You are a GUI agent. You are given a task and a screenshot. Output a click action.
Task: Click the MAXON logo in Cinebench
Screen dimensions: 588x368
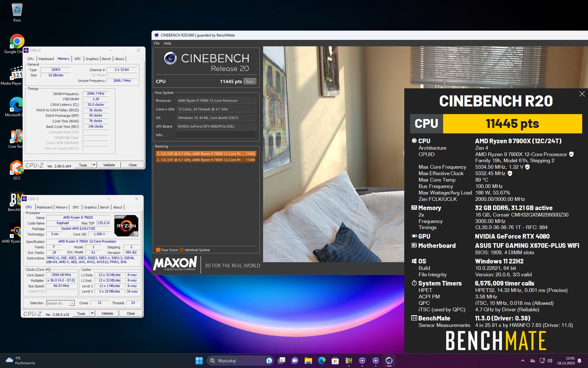pos(175,264)
